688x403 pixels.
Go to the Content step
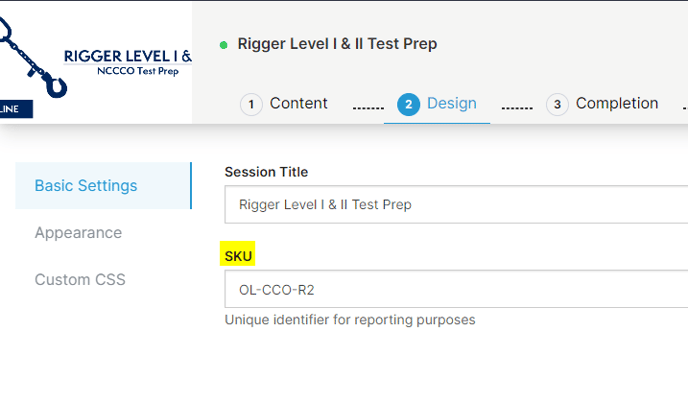tap(298, 103)
